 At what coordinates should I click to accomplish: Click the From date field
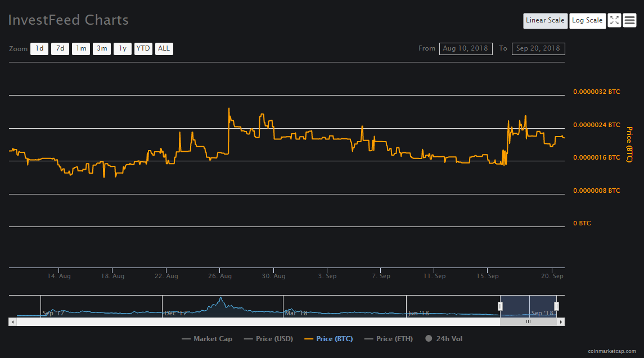point(466,48)
